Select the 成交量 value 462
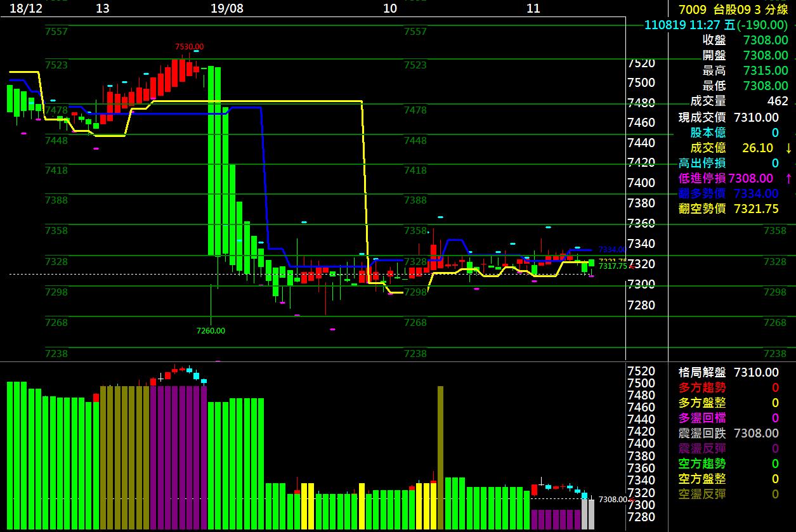The width and height of the screenshot is (796, 532). (778, 101)
